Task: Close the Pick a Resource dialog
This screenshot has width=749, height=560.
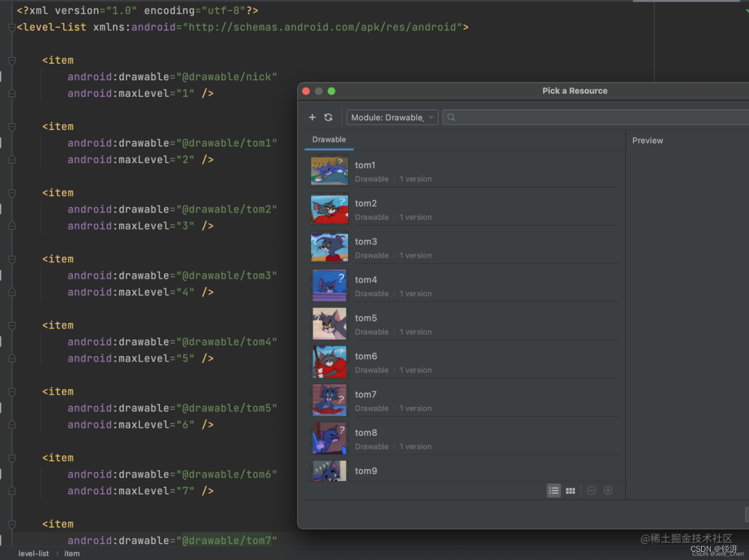Action: (x=307, y=91)
